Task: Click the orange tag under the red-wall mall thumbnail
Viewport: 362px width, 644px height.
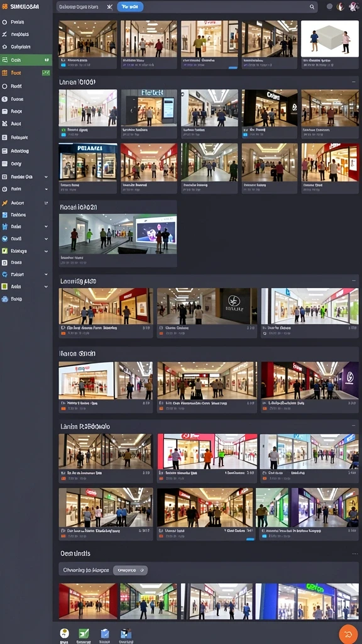Action: tap(63, 333)
